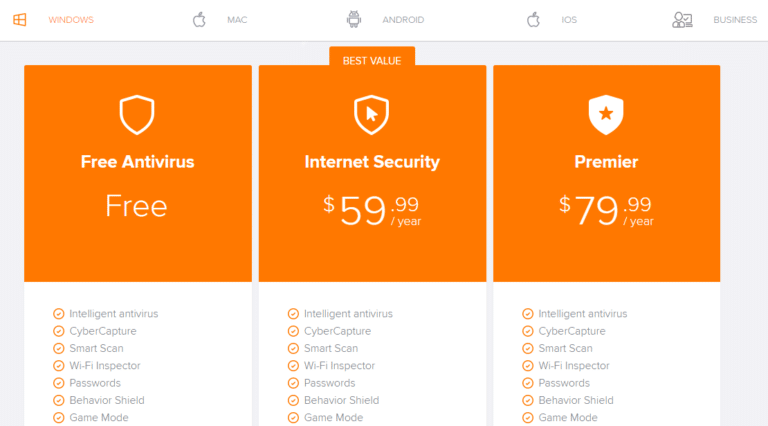The height and width of the screenshot is (426, 768).
Task: Switch to the Mac tab
Action: (x=237, y=19)
